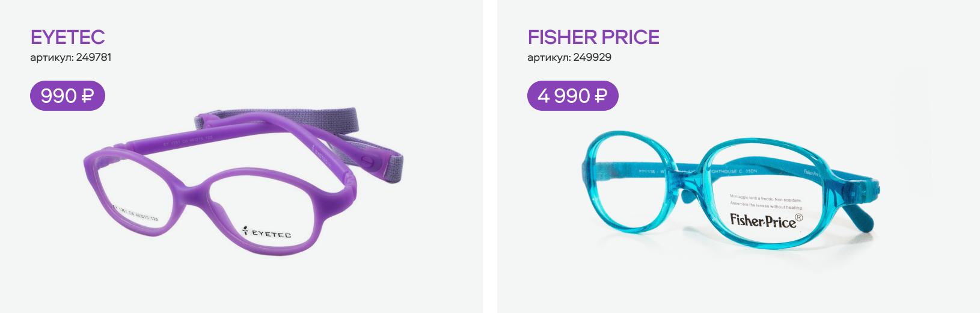This screenshot has height=313, width=980.
Task: Click the 990 ₽ price badge
Action: 67,96
